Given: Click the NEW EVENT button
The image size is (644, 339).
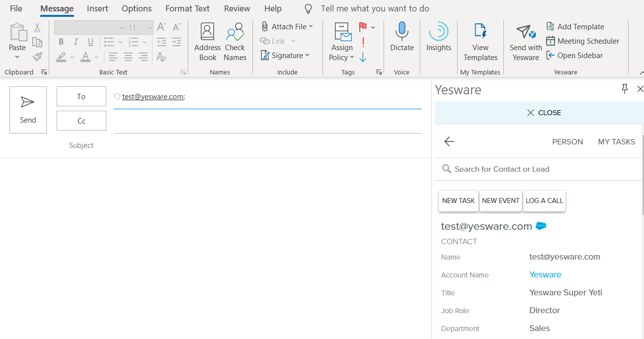Looking at the screenshot, I should tap(501, 201).
